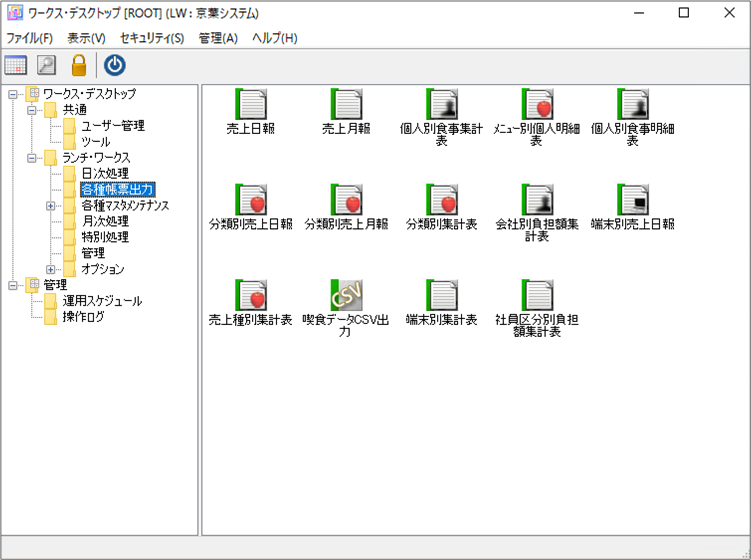Click the padlock lock icon in toolbar
Viewport: 751px width, 560px height.
point(78,65)
